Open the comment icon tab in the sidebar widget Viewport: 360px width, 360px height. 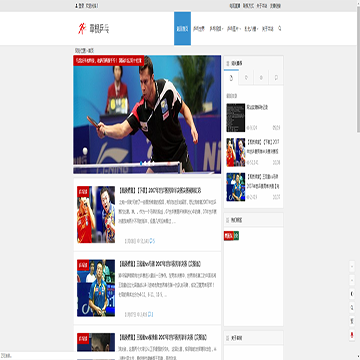pyautogui.click(x=276, y=78)
